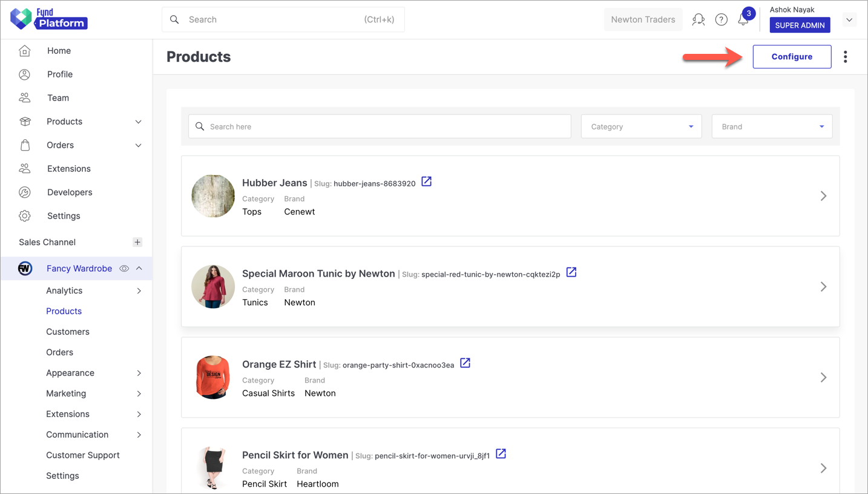This screenshot has height=494, width=868.
Task: Open the account dropdown next to SUPER ADMIN
Action: coord(849,19)
